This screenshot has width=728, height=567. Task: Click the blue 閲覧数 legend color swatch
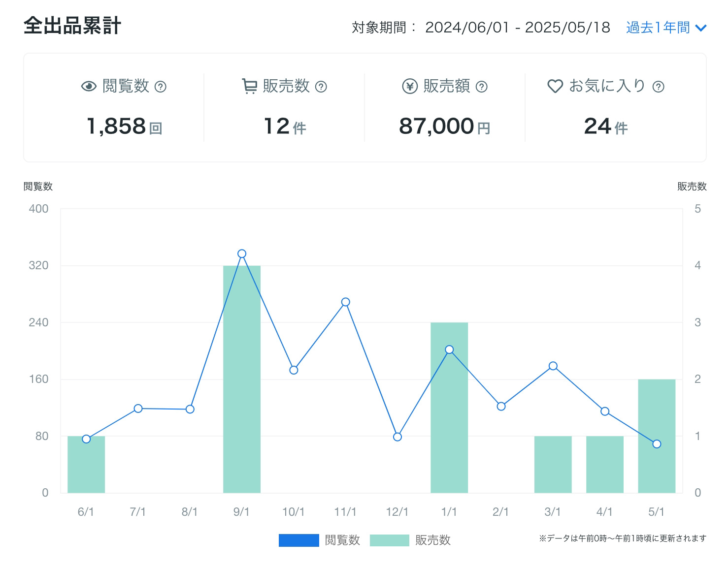click(298, 540)
